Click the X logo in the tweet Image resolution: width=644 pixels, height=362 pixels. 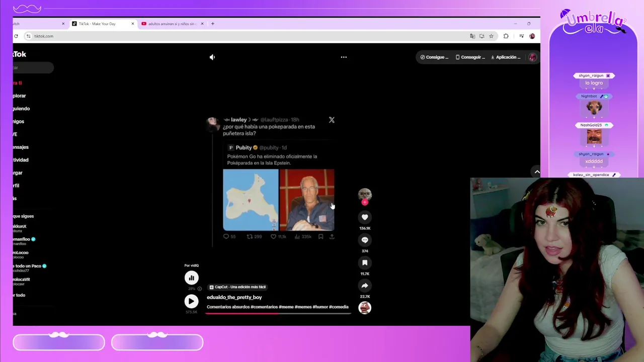(x=332, y=120)
